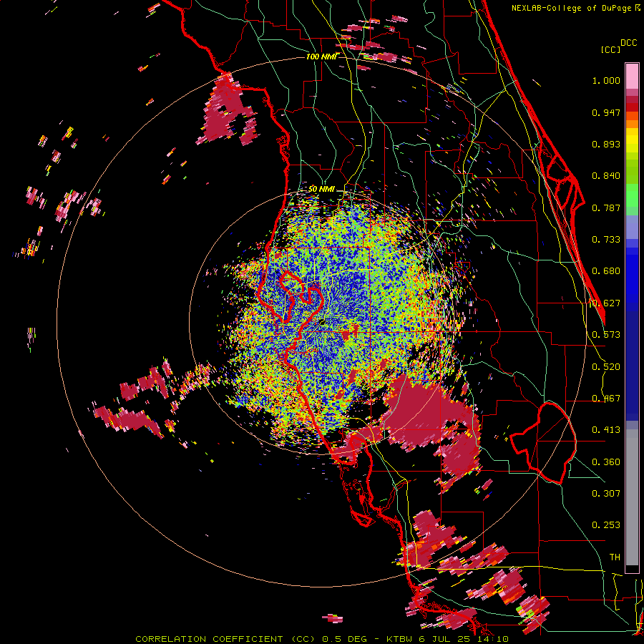Click the TH label on the scale

(615, 557)
